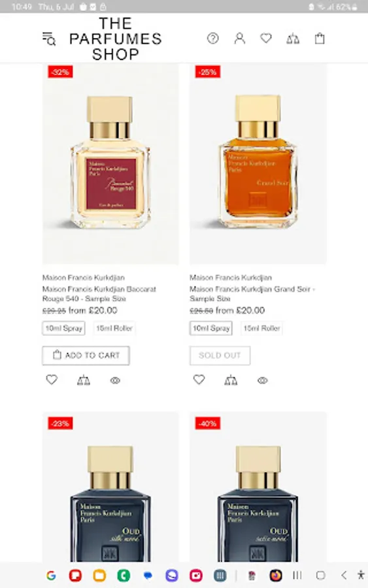
Task: Compare the Grand Soir sample product
Action: click(x=231, y=380)
